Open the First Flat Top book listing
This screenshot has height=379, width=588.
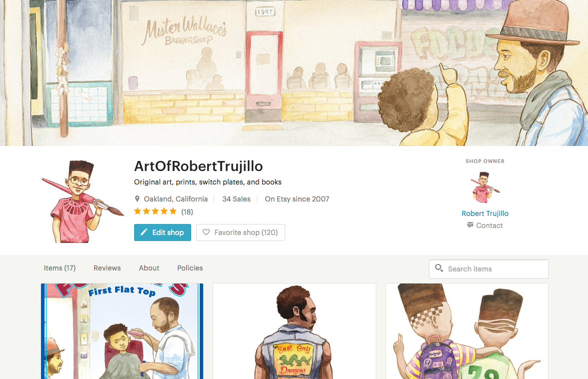122,331
